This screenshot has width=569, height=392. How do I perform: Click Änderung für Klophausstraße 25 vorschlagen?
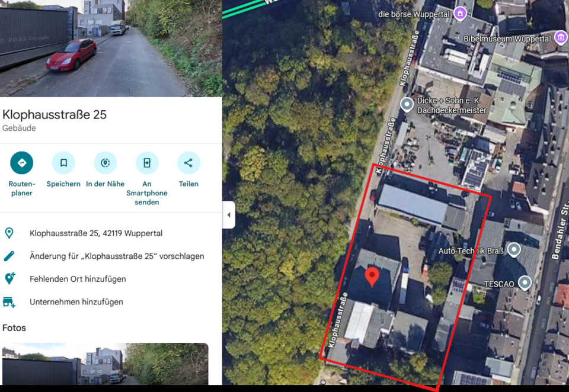117,256
